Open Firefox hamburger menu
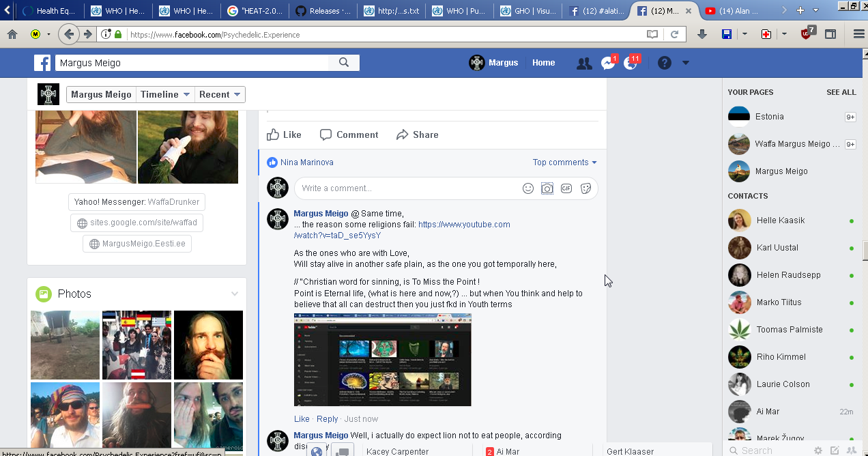868x456 pixels. click(858, 34)
